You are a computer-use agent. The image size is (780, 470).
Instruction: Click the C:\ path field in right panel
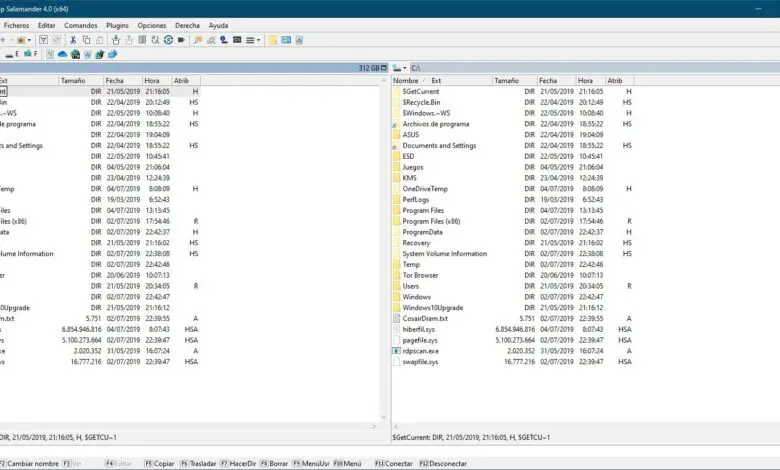pos(594,68)
